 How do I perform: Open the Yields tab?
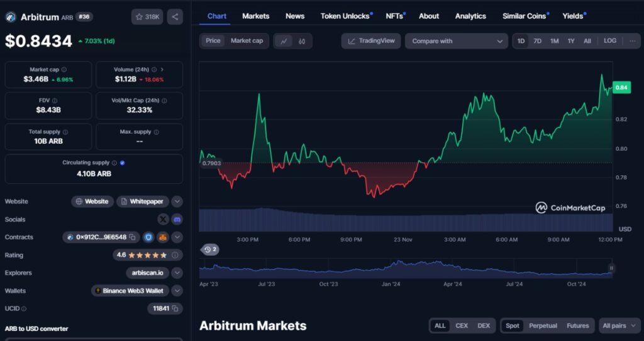(x=574, y=16)
